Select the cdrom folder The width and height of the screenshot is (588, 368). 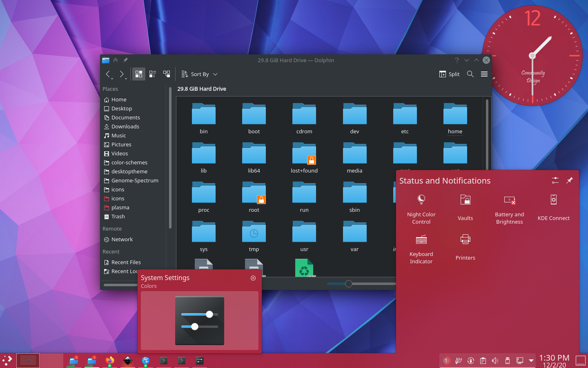pos(304,118)
